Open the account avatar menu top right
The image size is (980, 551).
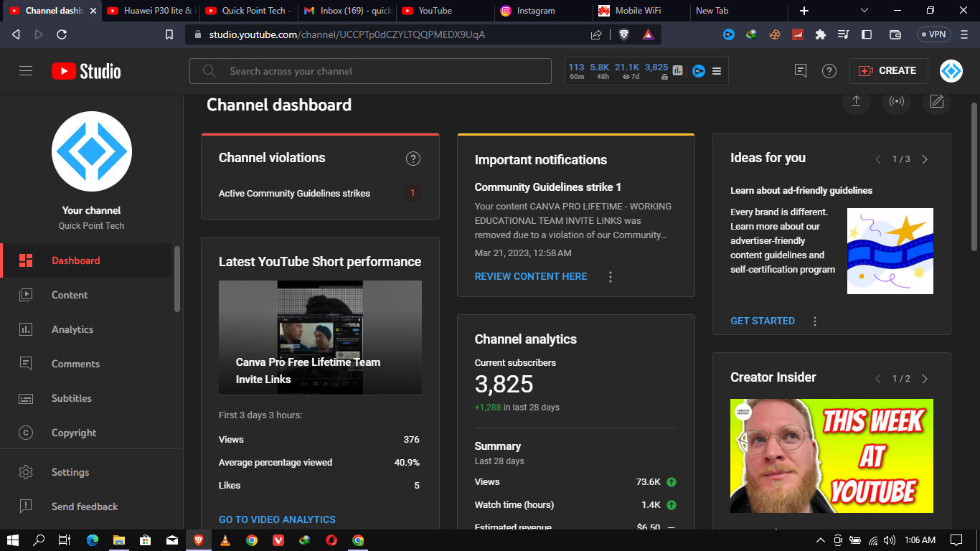click(951, 71)
